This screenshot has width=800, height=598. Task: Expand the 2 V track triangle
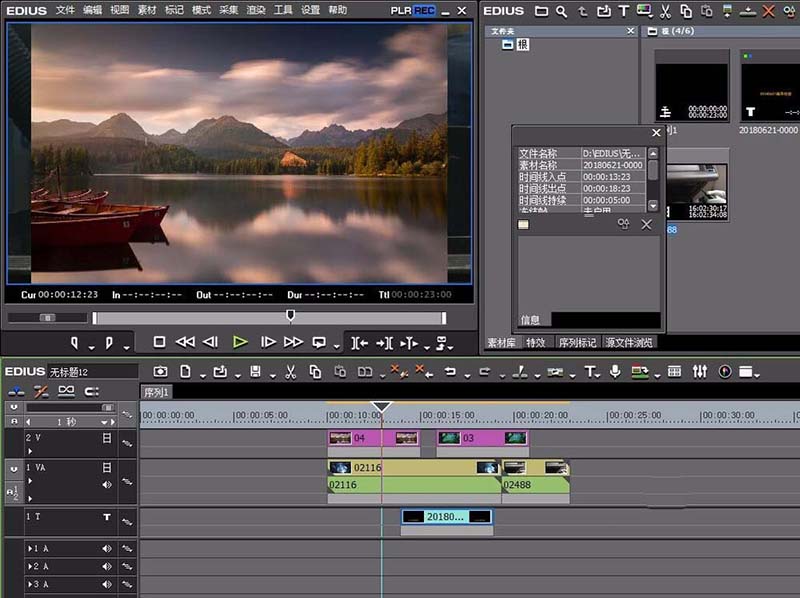coord(30,451)
